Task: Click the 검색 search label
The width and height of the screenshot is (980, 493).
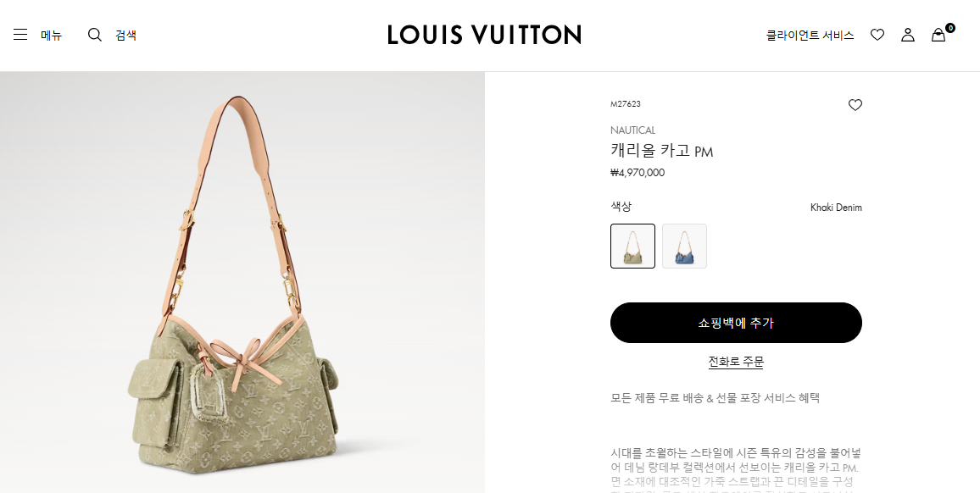Action: click(125, 36)
